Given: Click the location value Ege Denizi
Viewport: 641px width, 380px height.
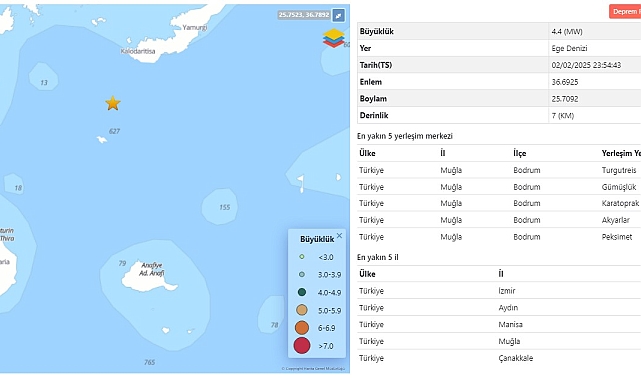Looking at the screenshot, I should tap(569, 48).
